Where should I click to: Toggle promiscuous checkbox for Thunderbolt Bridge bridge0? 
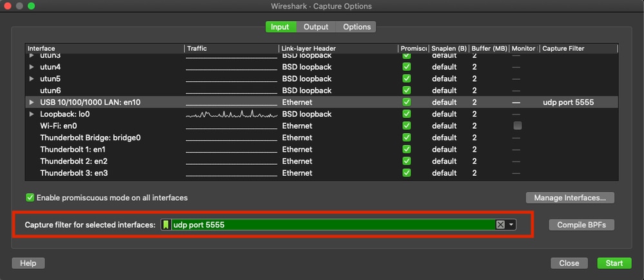406,138
